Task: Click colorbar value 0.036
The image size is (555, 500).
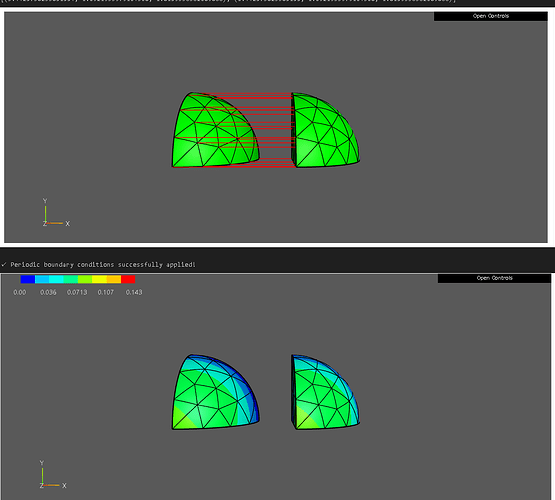Action: [48, 292]
